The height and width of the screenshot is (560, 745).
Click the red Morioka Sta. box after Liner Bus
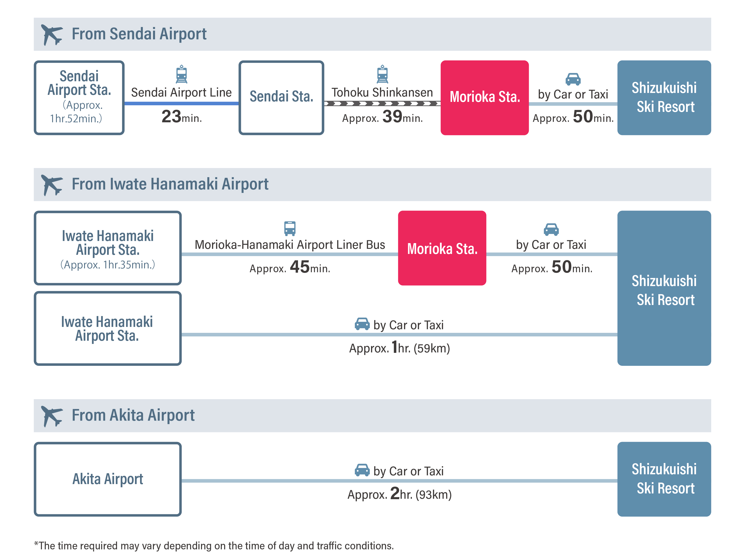[442, 248]
